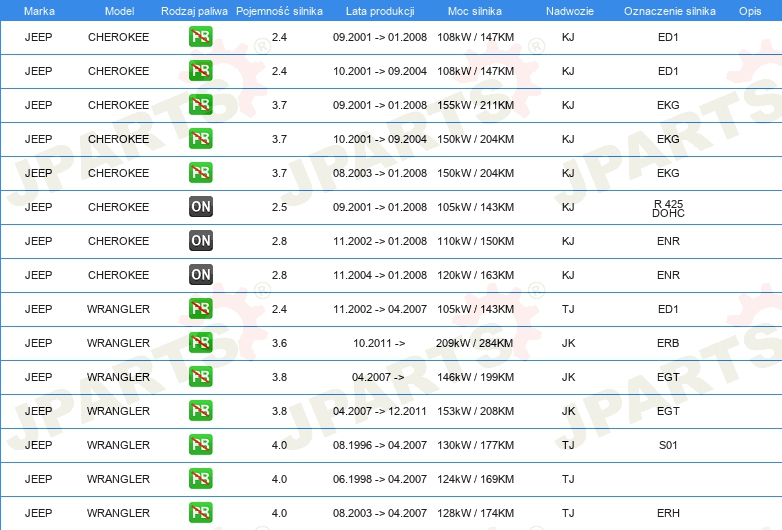Screen dimensions: 782x530
Task: Click the PB icon for Wrangler 153kW / 208KM
Action: [x=201, y=411]
